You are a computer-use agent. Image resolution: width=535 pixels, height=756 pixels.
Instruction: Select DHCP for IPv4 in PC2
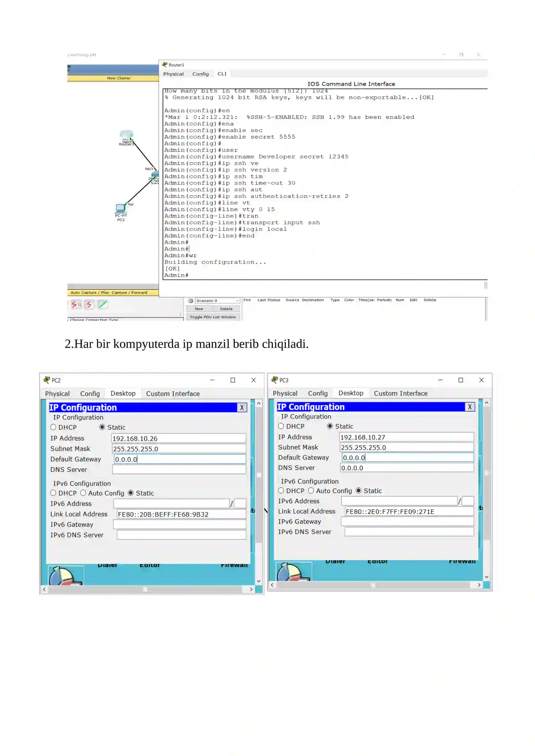pyautogui.click(x=53, y=427)
